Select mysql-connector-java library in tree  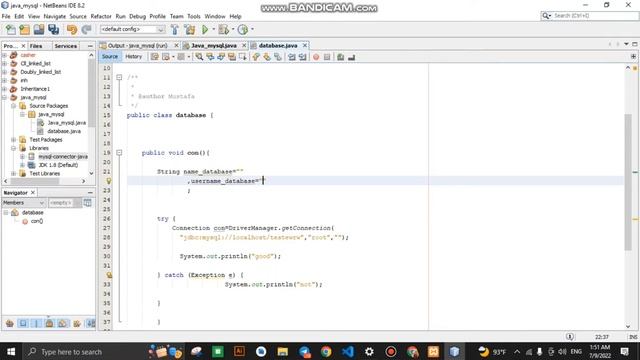(63, 156)
